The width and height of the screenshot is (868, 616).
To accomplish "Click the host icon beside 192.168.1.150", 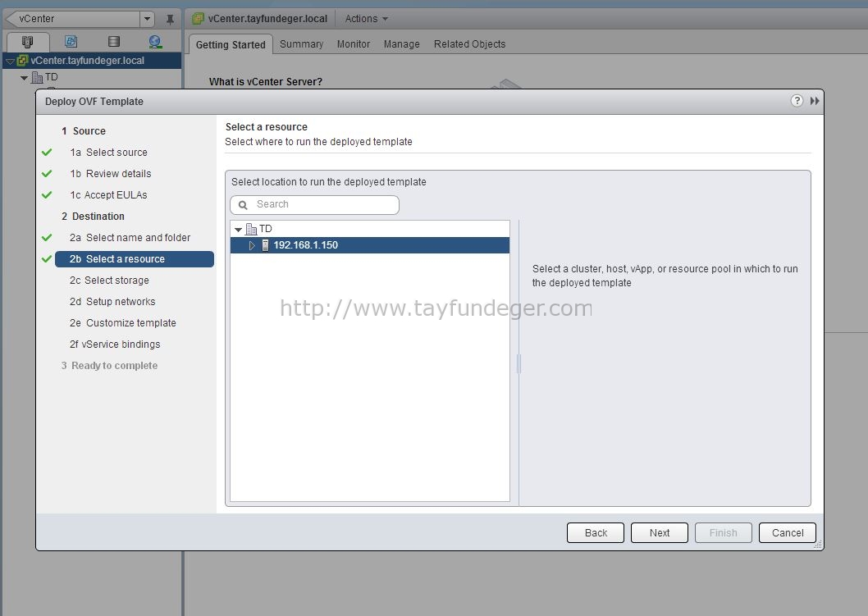I will 266,245.
